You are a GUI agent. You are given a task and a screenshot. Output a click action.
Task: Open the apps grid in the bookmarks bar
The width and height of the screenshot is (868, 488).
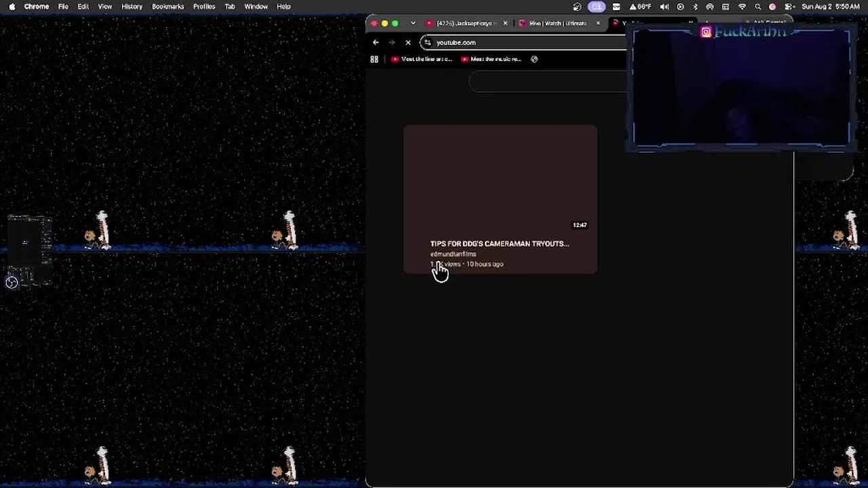(374, 60)
